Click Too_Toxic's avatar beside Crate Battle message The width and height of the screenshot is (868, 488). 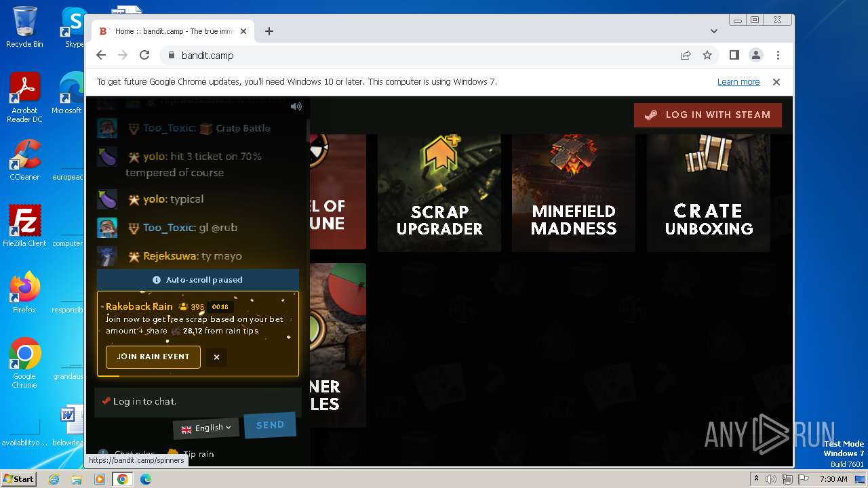coord(107,128)
